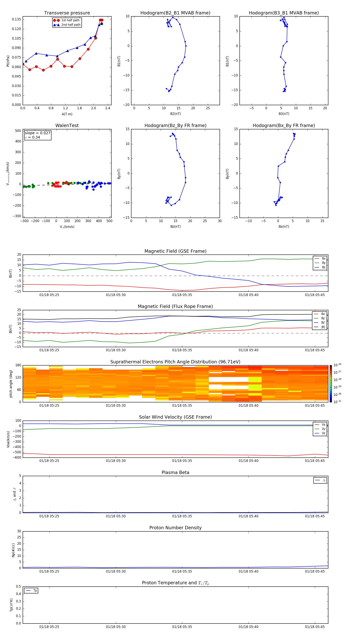Click '|B|' legend entry in flux rope plot

[x=320, y=327]
